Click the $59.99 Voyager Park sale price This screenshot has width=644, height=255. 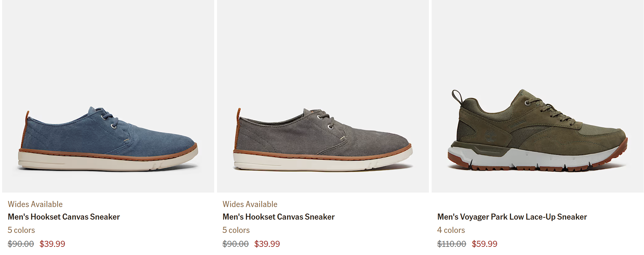pos(485,244)
